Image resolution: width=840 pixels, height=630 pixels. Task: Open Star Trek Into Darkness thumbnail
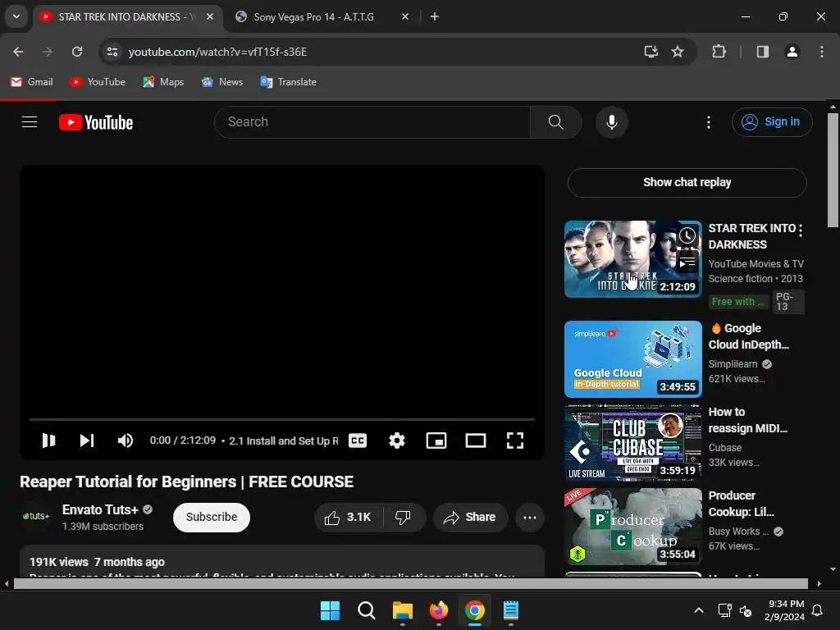point(632,258)
